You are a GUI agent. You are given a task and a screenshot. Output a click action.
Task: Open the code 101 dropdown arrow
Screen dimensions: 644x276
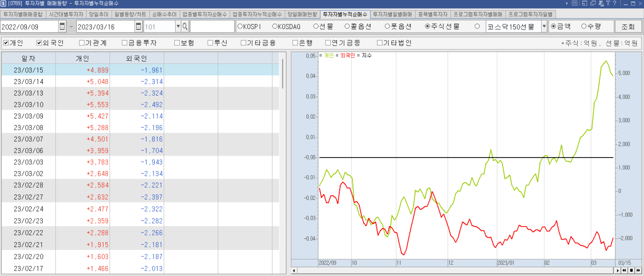pos(178,27)
